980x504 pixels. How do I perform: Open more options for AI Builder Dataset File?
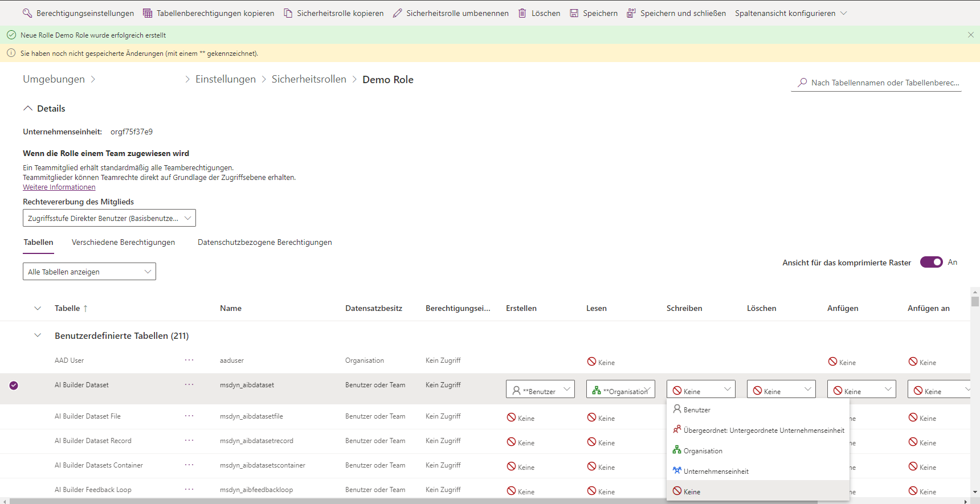pos(189,416)
